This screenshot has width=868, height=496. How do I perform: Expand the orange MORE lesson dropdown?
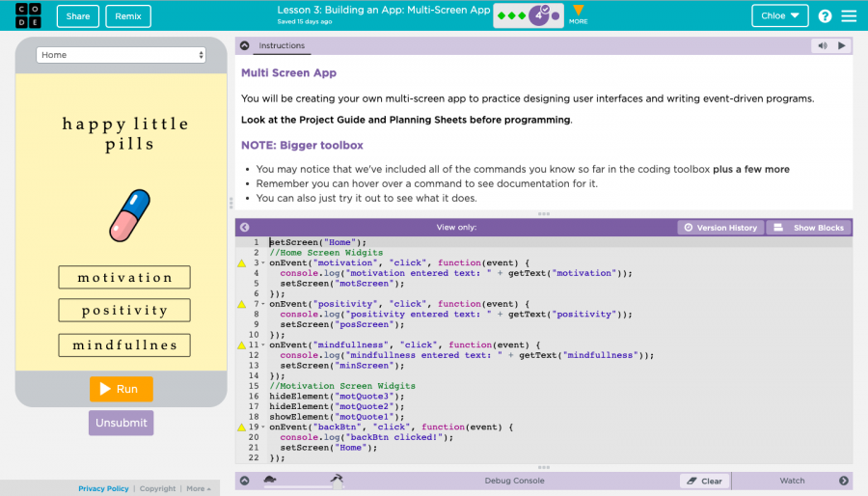point(578,14)
